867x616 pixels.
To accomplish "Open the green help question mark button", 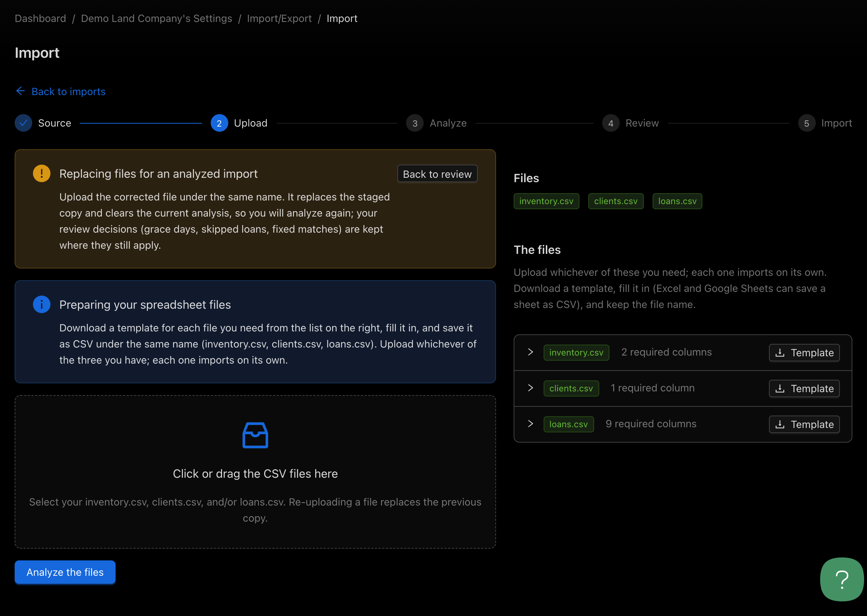I will click(x=842, y=579).
